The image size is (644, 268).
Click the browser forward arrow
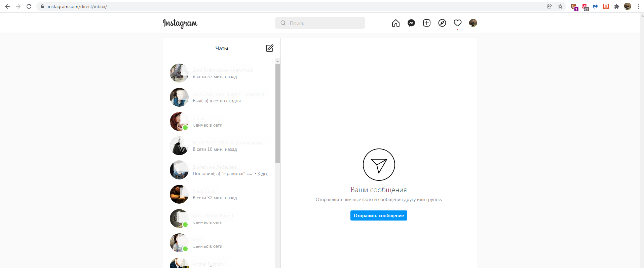click(x=18, y=6)
